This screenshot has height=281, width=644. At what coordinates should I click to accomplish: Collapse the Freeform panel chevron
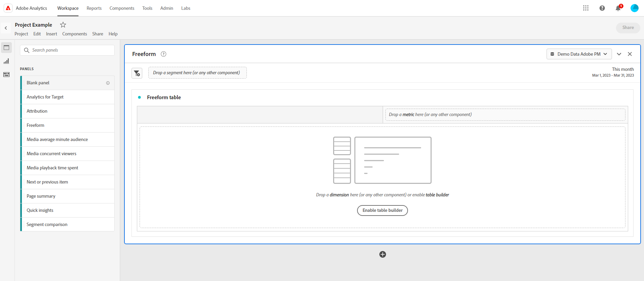pos(619,54)
